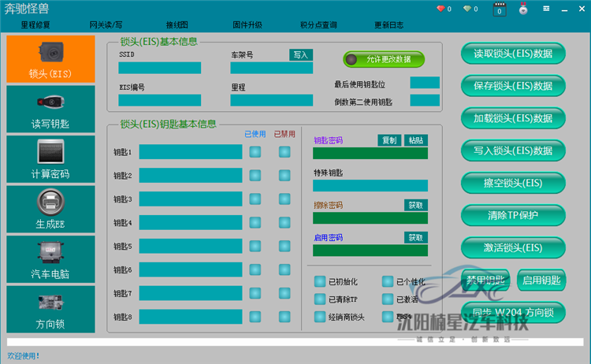Screen dimensions: 591x364
Task: Check the 已使用 box for 钥匙1
Action: pos(255,152)
